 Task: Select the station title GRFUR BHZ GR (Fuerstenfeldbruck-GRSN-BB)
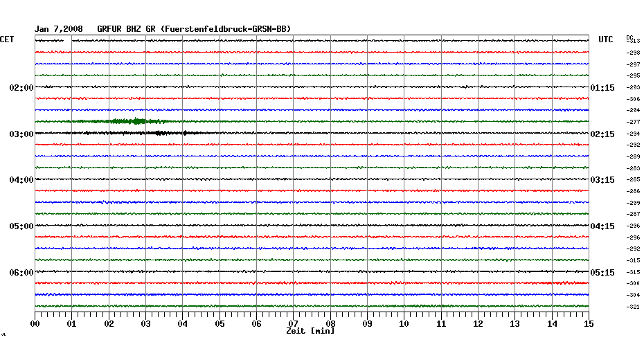pos(194,29)
